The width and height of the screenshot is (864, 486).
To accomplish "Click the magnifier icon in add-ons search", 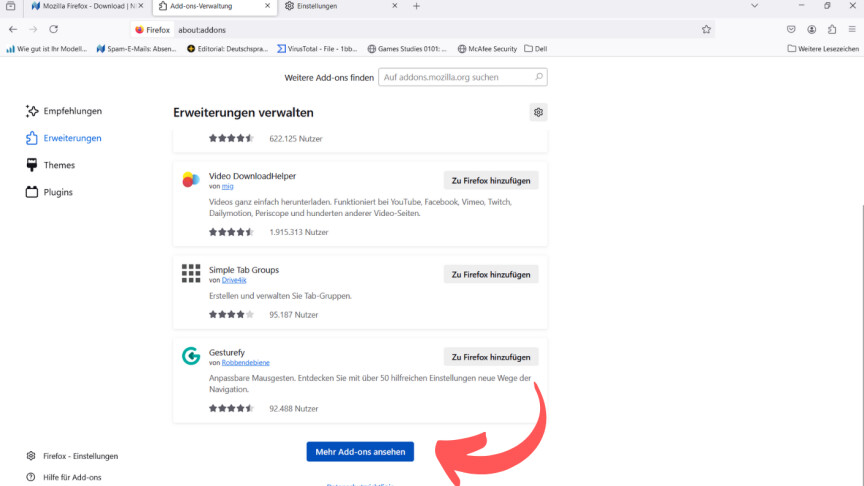I will pyautogui.click(x=539, y=77).
